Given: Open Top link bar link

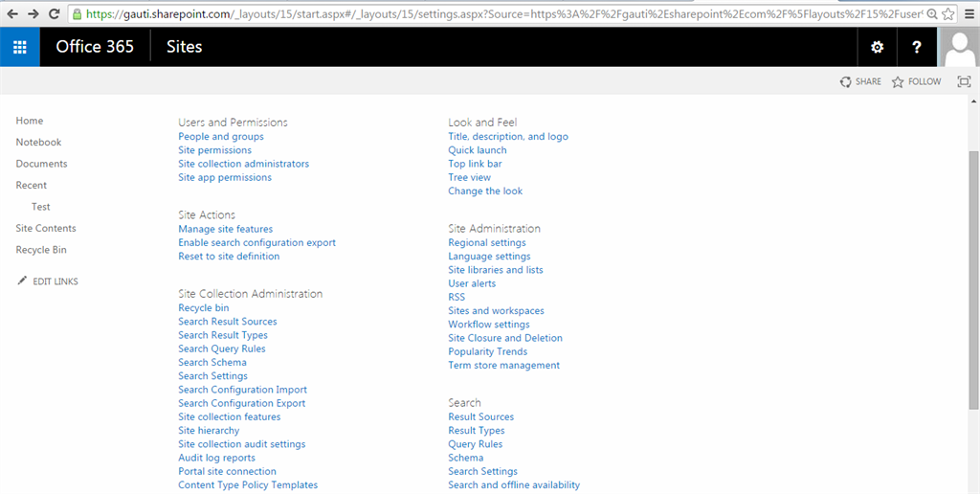Looking at the screenshot, I should [x=475, y=164].
